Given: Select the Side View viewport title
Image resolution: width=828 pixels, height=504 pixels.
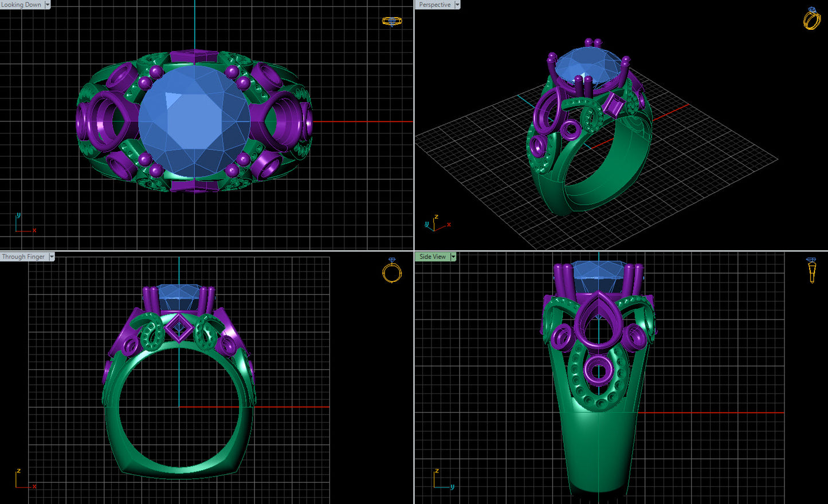Looking at the screenshot, I should coord(433,257).
